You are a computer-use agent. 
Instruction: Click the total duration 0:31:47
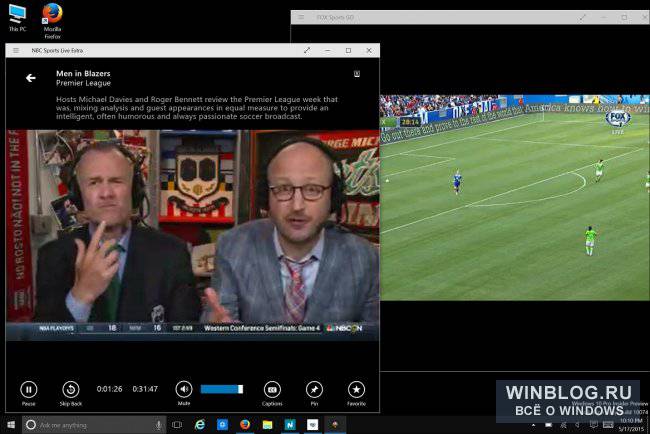[x=145, y=389]
